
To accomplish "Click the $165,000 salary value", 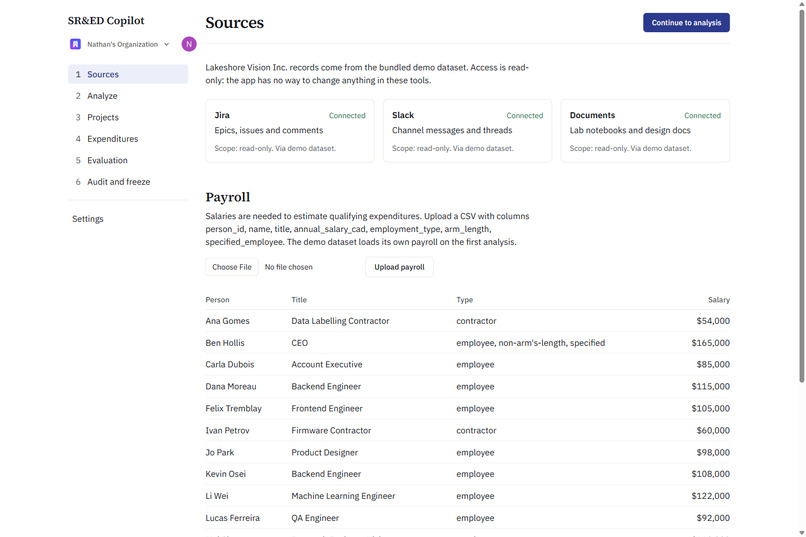I will click(710, 343).
